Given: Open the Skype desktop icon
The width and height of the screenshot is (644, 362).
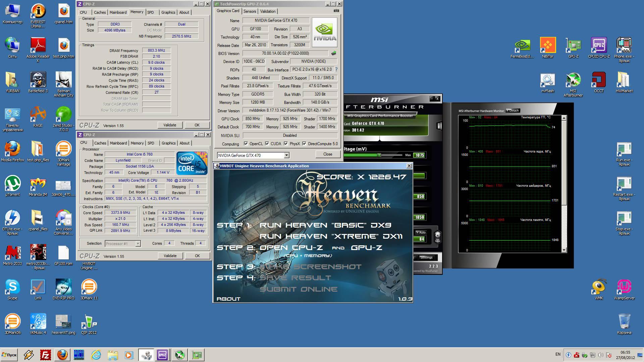Looking at the screenshot, I should point(12,290).
